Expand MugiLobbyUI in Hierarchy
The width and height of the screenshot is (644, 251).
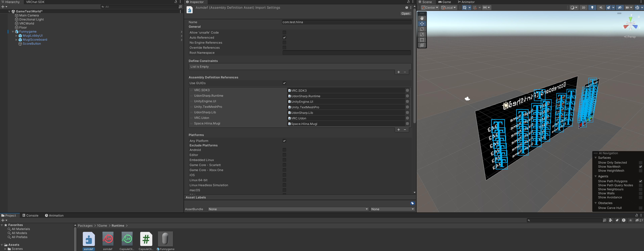click(16, 36)
